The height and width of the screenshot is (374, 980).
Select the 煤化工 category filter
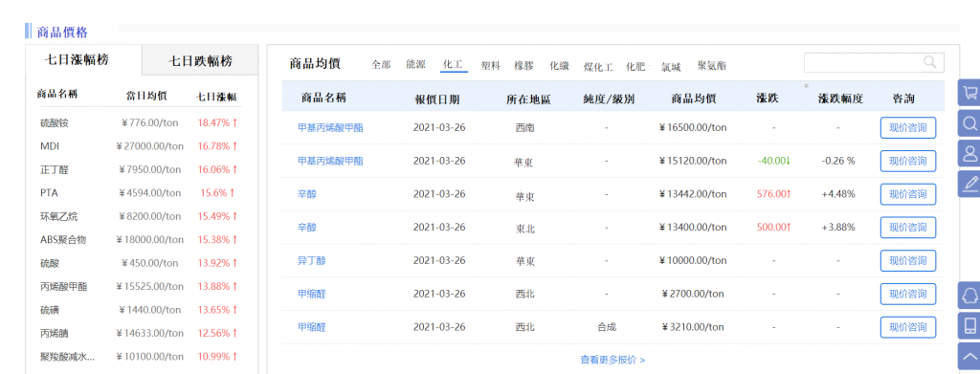click(x=598, y=66)
